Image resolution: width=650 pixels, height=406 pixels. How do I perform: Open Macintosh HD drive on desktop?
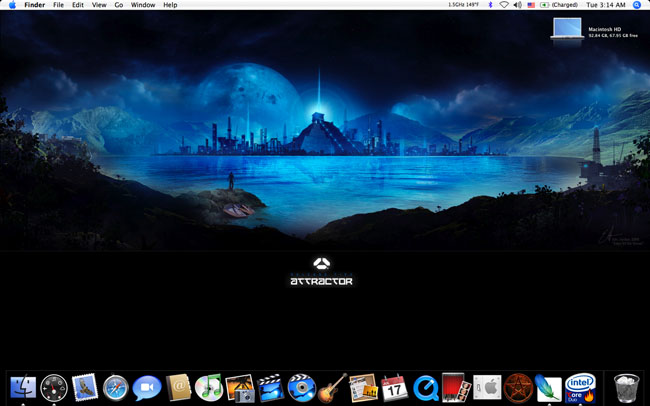point(567,29)
